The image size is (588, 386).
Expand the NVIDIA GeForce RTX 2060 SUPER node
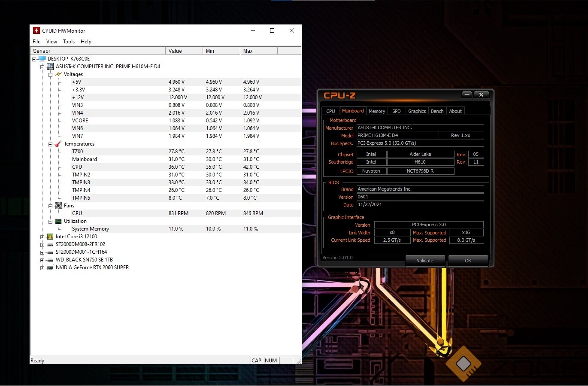42,268
